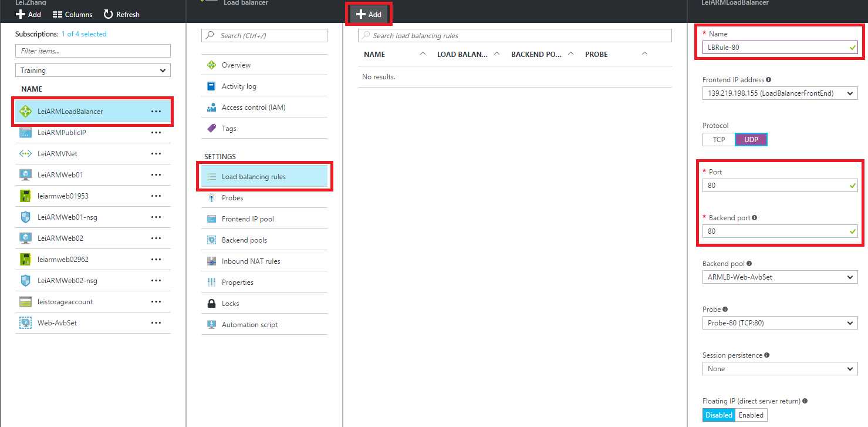Open the Frontend IP address dropdown
This screenshot has height=427, width=868.
pos(780,93)
